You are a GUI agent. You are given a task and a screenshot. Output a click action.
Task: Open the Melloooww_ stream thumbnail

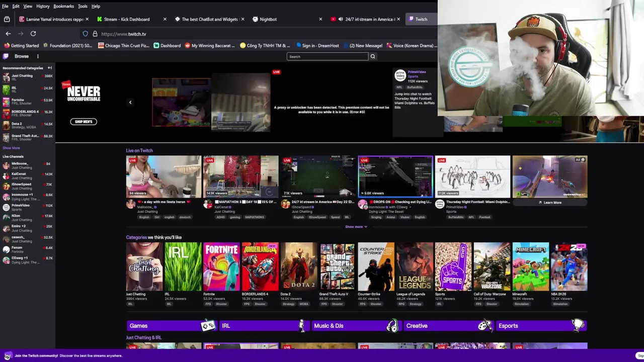164,176
